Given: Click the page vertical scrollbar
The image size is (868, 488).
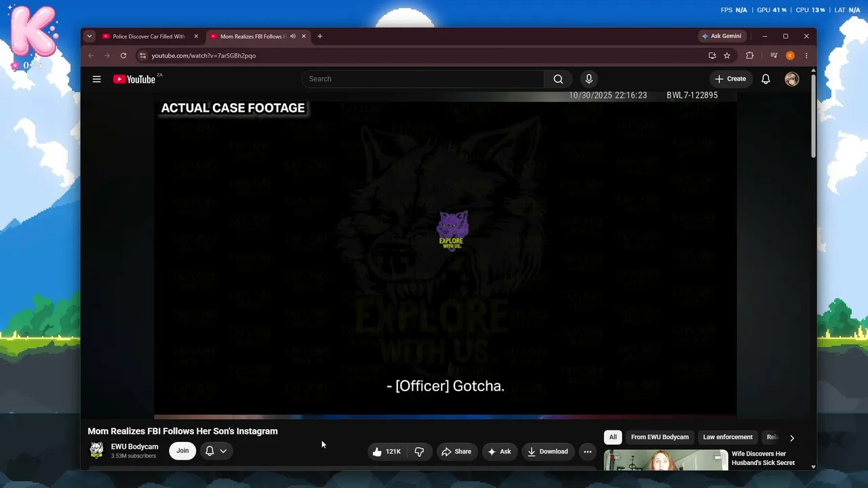Looking at the screenshot, I should coord(812,115).
